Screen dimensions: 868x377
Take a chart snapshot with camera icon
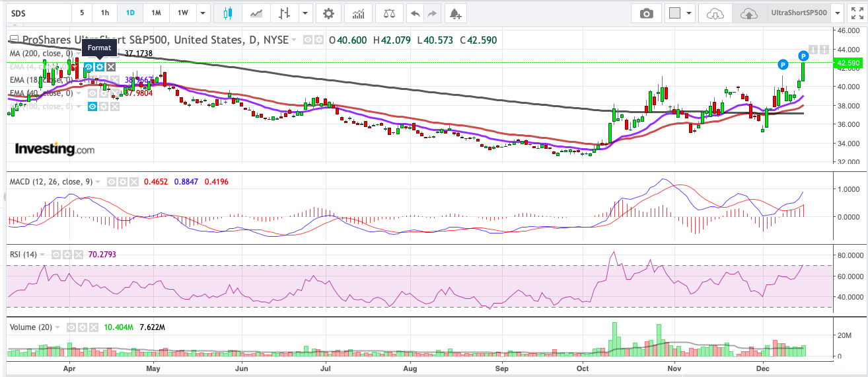[646, 13]
